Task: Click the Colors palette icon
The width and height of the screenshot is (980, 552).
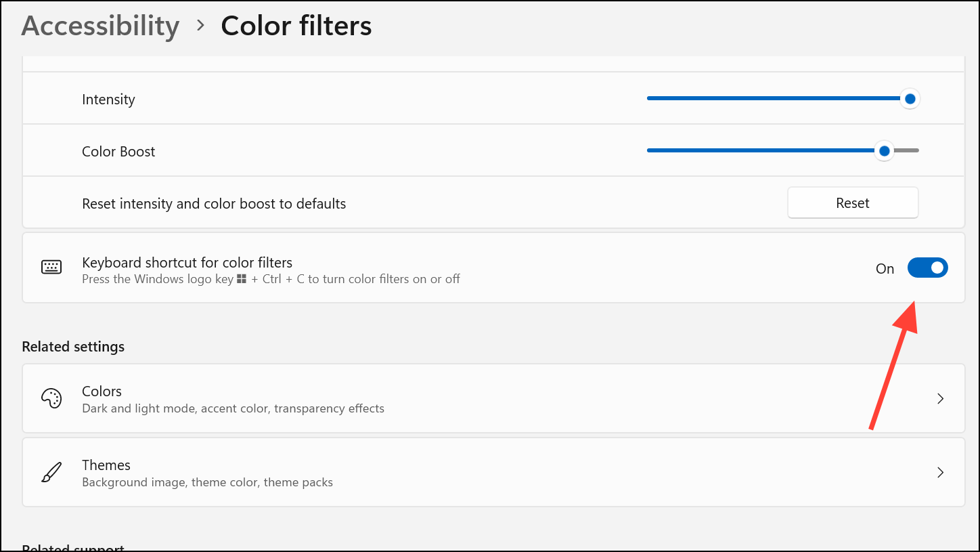Action: pos(51,398)
